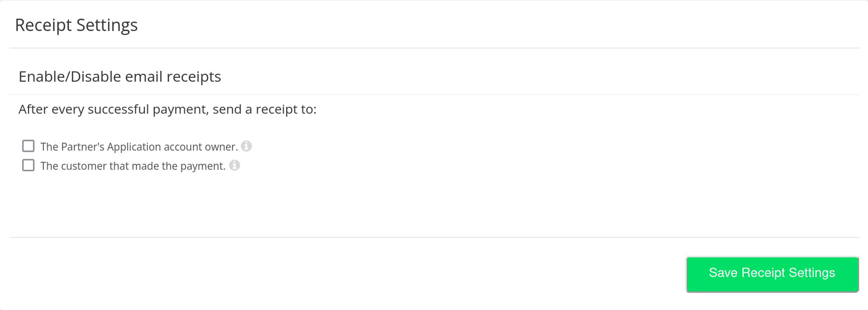
Task: Select the Enable/Disable email receipts subheading
Action: [x=120, y=77]
